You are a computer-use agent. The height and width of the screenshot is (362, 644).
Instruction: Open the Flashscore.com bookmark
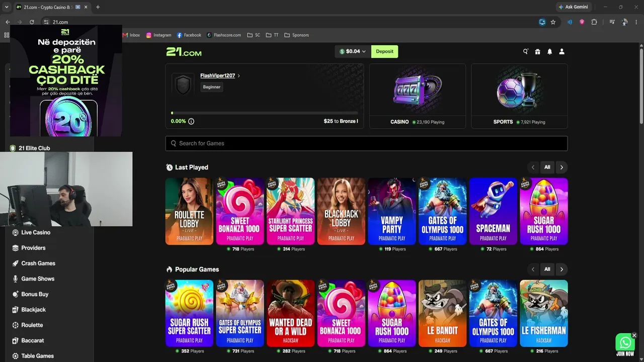[223, 35]
